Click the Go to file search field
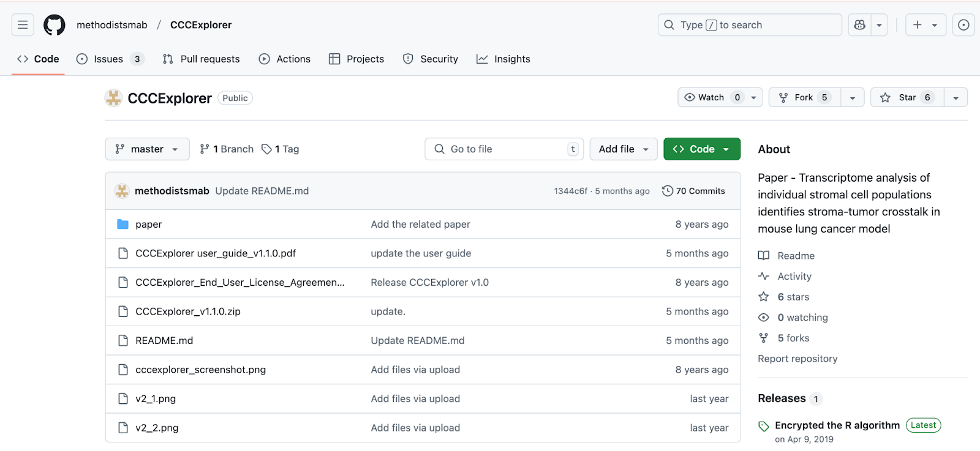980x451 pixels. click(503, 149)
